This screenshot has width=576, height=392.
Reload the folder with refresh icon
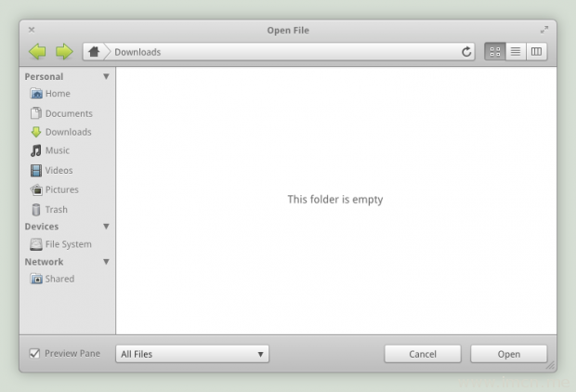pyautogui.click(x=467, y=52)
